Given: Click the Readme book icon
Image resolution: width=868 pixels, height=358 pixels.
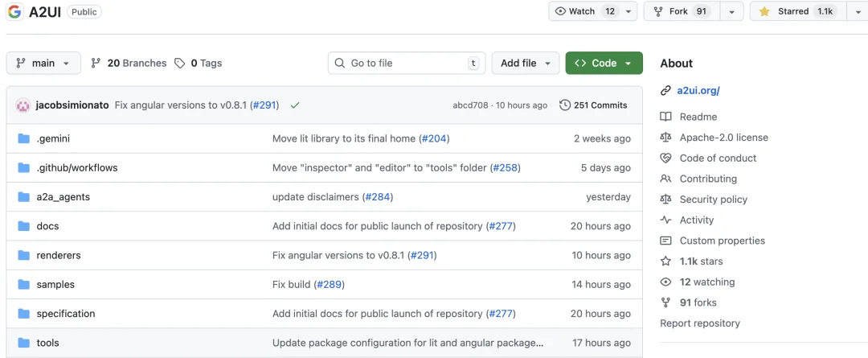Looking at the screenshot, I should tap(665, 117).
